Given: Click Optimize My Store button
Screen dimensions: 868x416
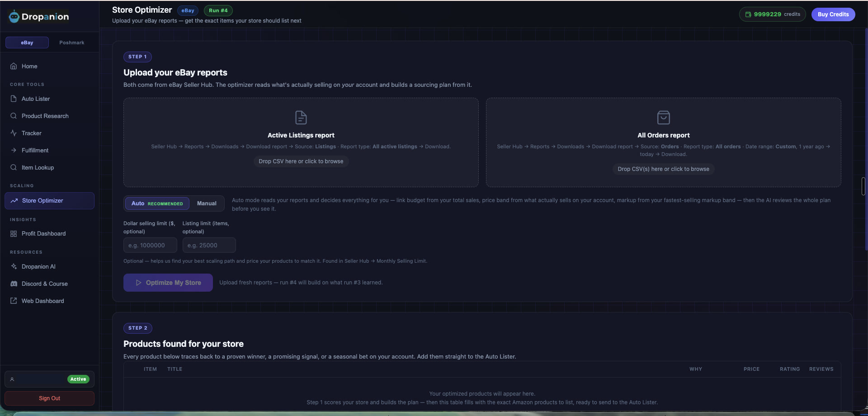Looking at the screenshot, I should click(x=168, y=283).
